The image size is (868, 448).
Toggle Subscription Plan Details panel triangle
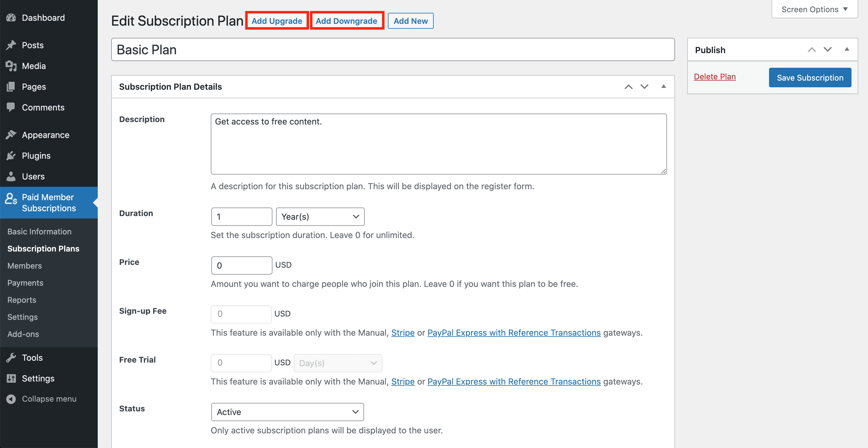point(663,86)
